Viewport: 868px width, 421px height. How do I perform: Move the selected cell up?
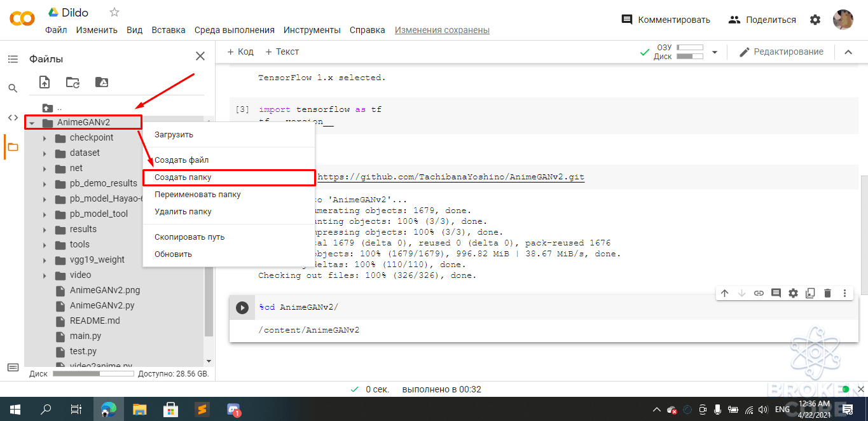point(724,293)
